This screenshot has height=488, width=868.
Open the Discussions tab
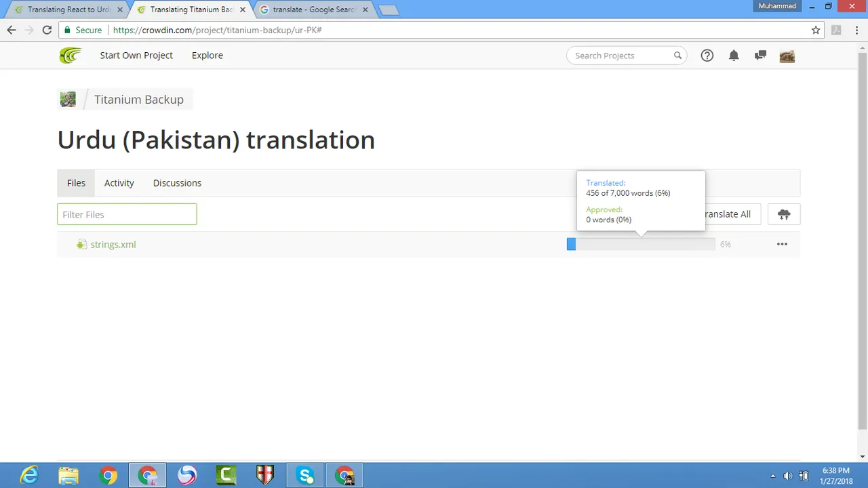[177, 183]
